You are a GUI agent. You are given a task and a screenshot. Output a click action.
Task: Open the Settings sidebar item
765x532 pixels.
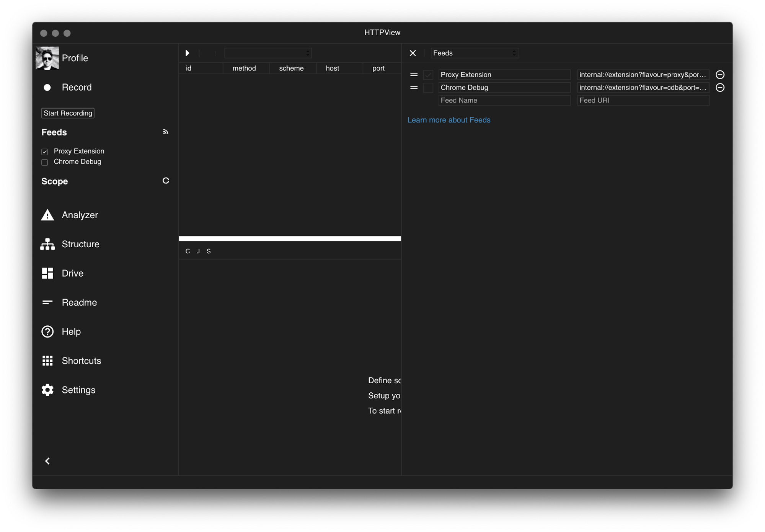(78, 390)
